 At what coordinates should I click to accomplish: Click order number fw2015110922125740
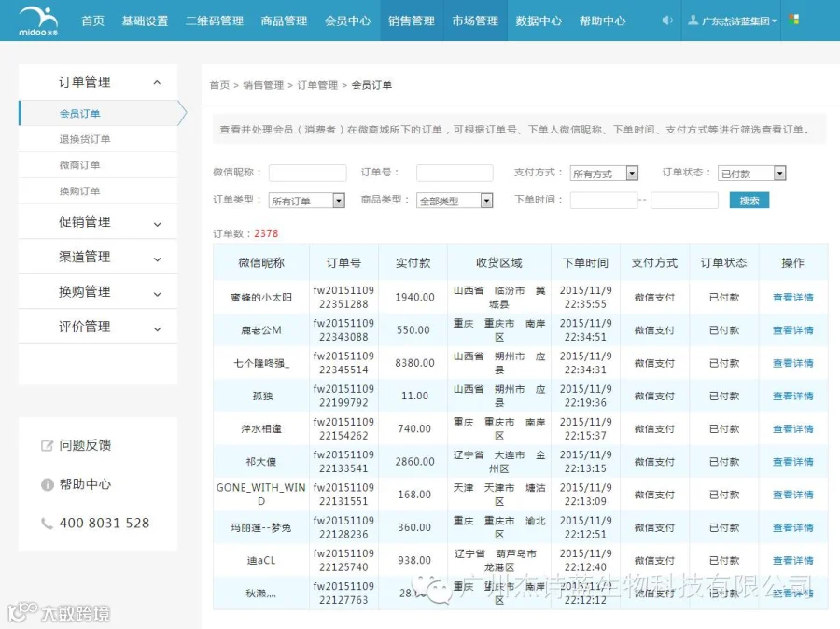[343, 561]
